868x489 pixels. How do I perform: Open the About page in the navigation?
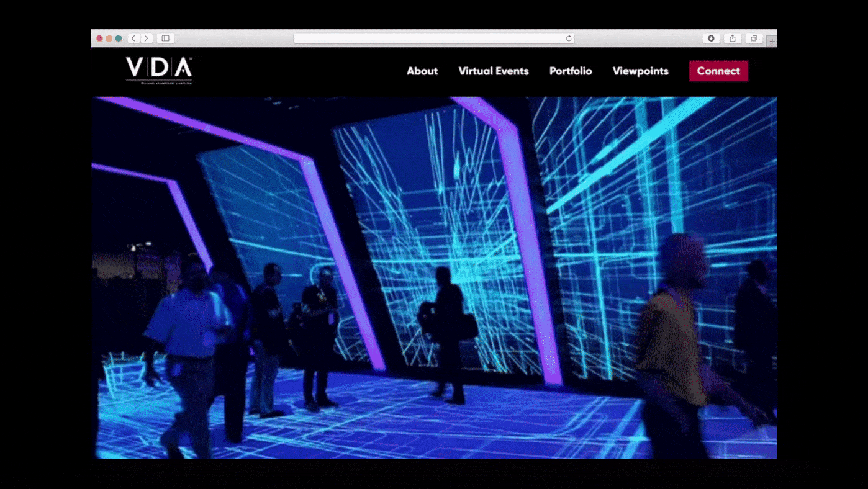(422, 71)
